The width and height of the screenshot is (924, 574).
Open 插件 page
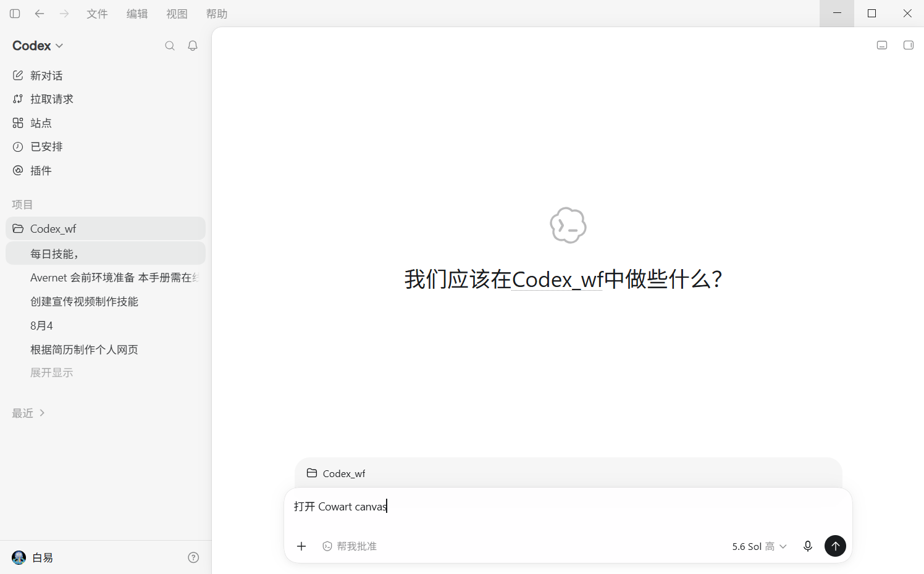(106, 170)
